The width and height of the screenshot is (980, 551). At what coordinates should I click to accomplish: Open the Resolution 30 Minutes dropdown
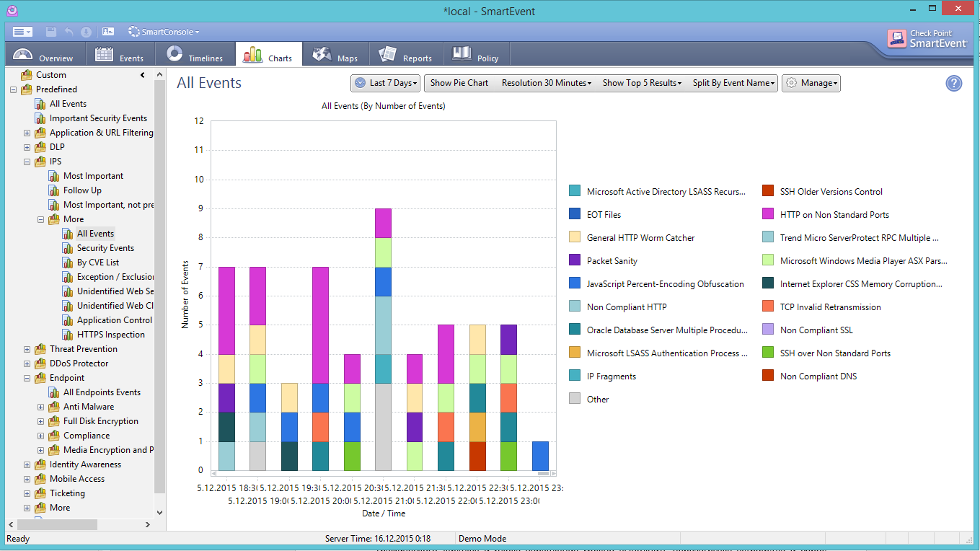pos(546,83)
